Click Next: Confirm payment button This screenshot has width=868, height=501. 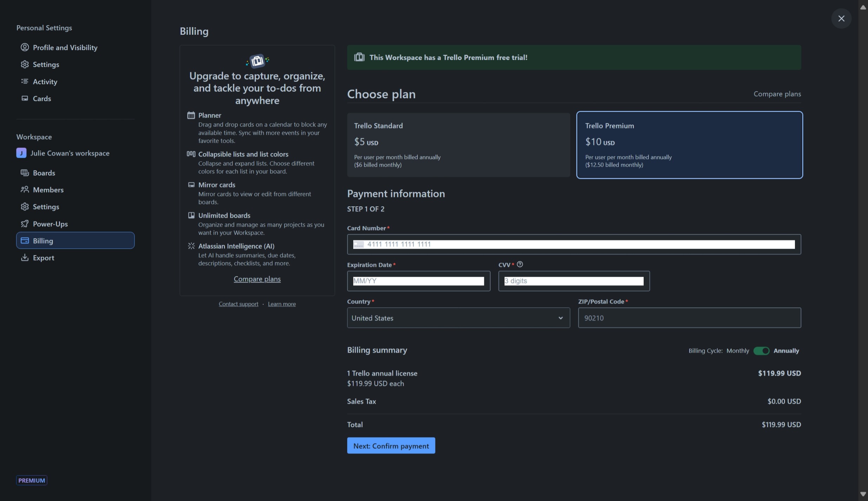point(391,446)
